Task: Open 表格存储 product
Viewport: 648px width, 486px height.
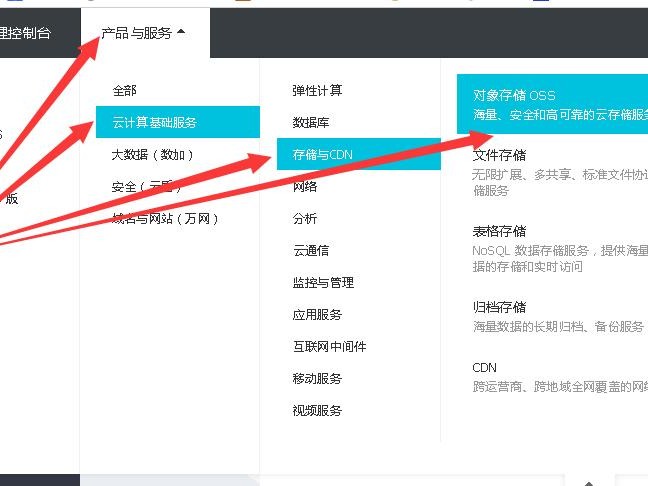Action: point(499,231)
